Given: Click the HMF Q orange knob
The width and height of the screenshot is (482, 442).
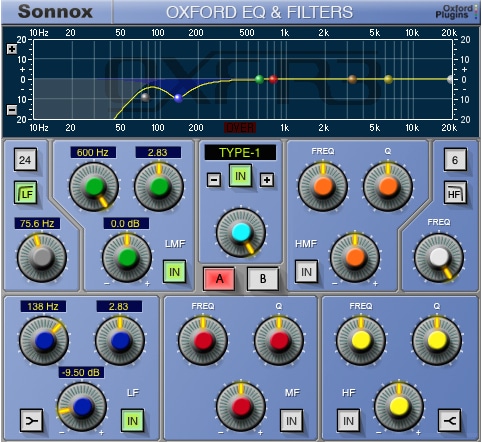Looking at the screenshot, I should click(388, 187).
